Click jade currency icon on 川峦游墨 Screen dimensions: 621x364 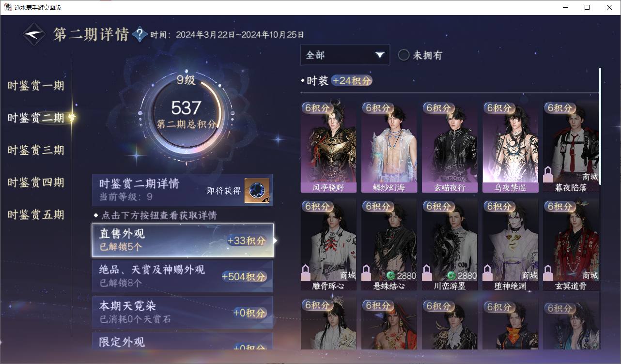451,275
